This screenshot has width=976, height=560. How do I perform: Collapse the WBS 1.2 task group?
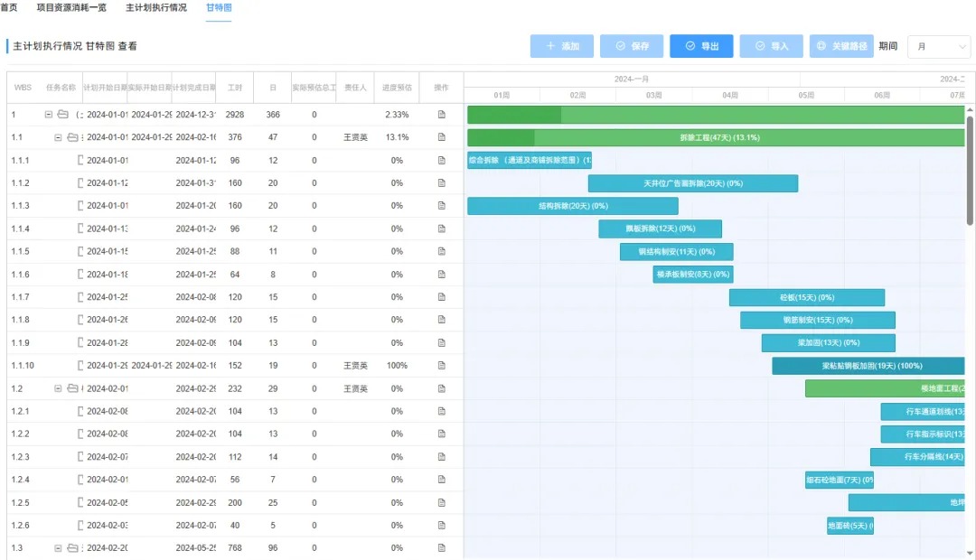pos(58,388)
